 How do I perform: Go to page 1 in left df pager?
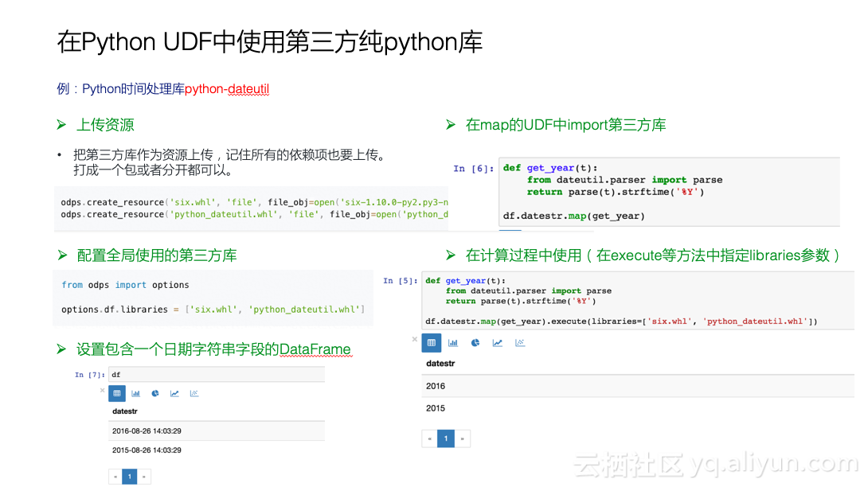(130, 477)
